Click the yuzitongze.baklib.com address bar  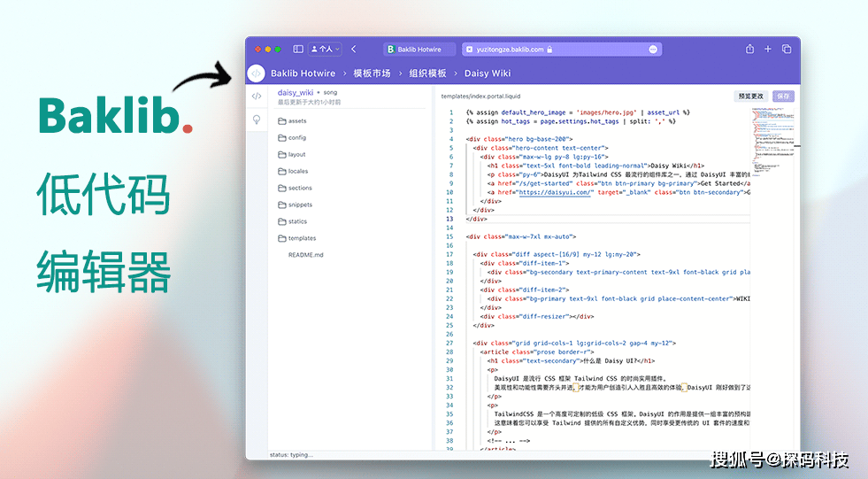(x=562, y=50)
